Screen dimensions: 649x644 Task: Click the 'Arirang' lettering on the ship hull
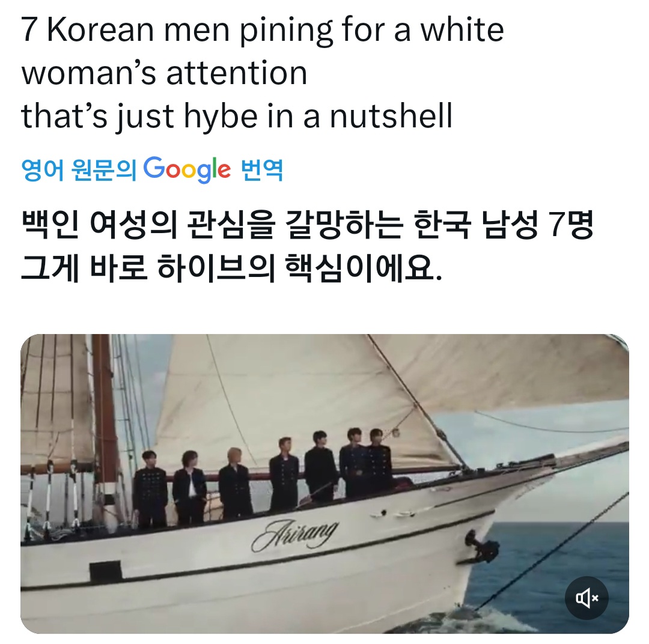pos(294,535)
